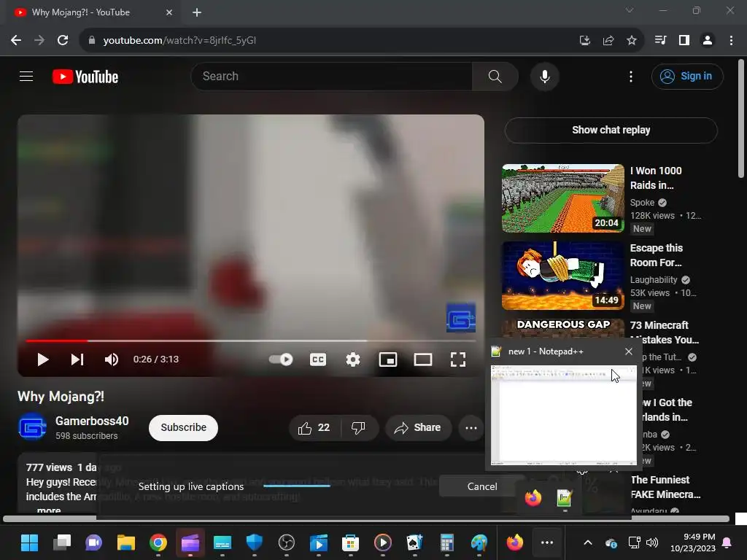This screenshot has width=747, height=560.
Task: Click channel watermark in video corner
Action: (461, 318)
